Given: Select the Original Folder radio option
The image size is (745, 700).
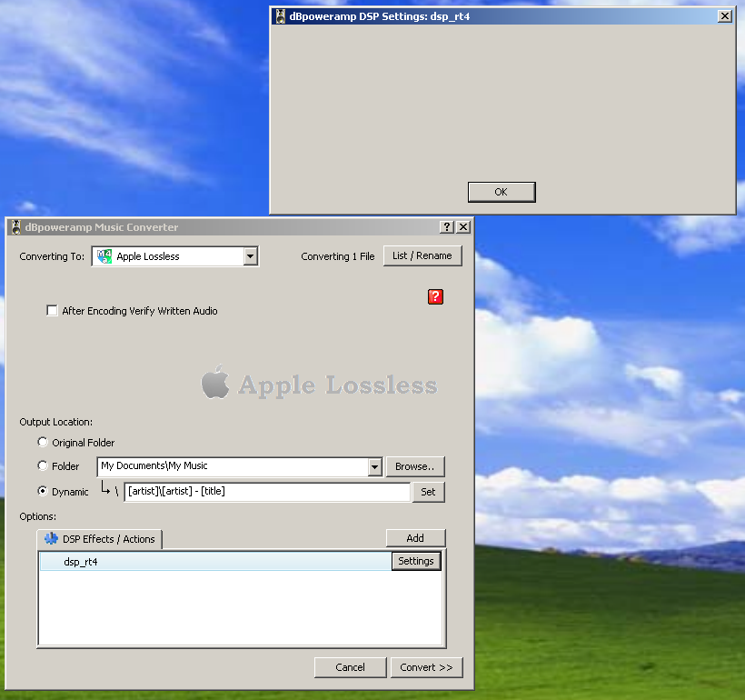Looking at the screenshot, I should (43, 442).
